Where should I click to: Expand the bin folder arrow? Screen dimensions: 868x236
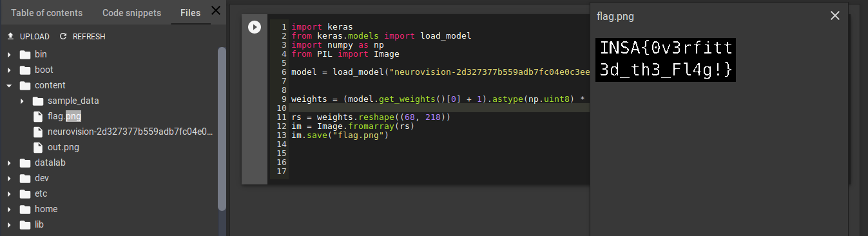click(x=9, y=55)
